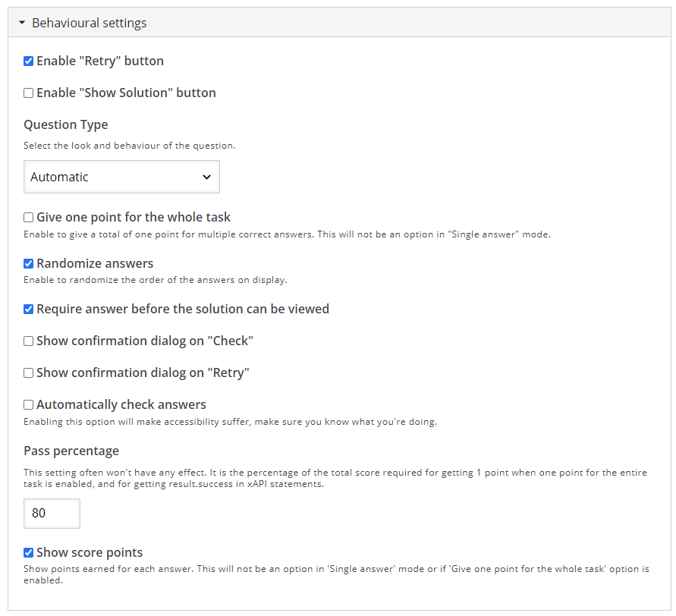Tick Give one point for the whole task
The width and height of the screenshot is (676, 616).
(x=29, y=217)
